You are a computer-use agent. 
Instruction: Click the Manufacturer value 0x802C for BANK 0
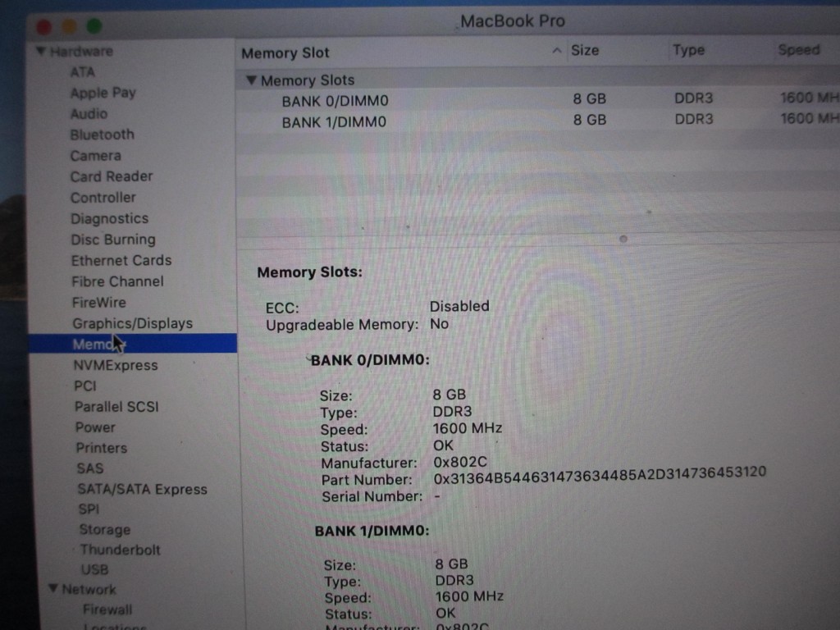460,462
